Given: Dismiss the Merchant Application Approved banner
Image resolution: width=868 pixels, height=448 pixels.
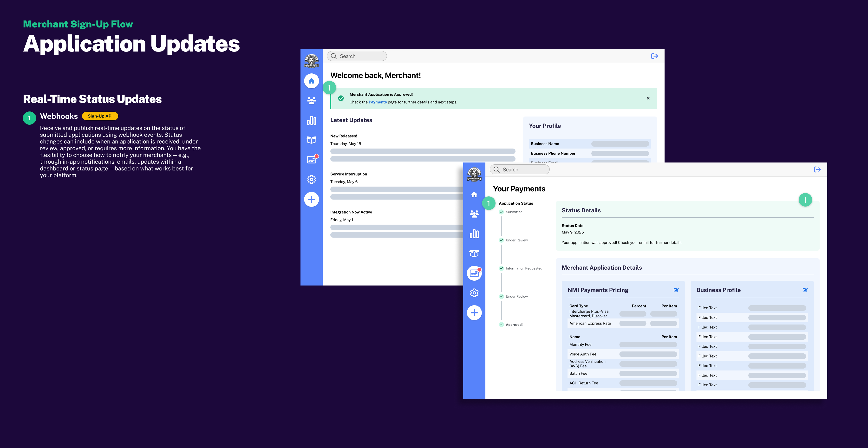Looking at the screenshot, I should pos(648,98).
